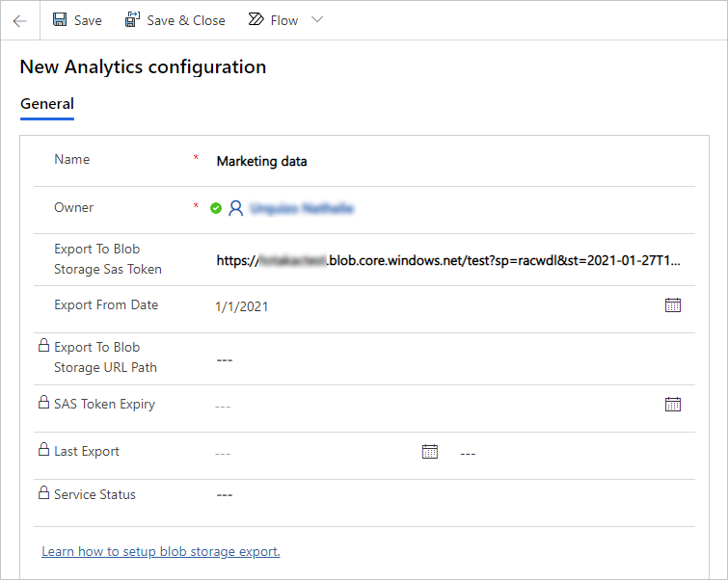Click the lock icon beside Last Export
Viewport: 728px width, 580px height.
click(42, 450)
